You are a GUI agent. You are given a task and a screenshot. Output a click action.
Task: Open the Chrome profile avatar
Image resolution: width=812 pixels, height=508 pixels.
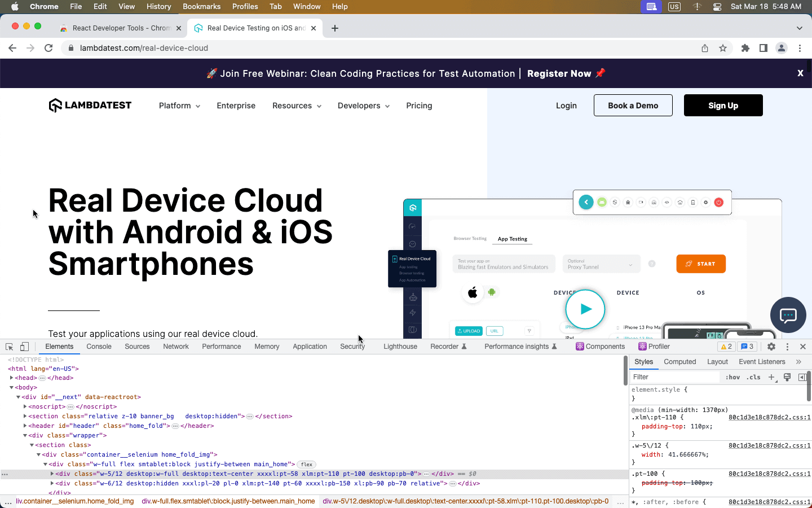pos(782,48)
